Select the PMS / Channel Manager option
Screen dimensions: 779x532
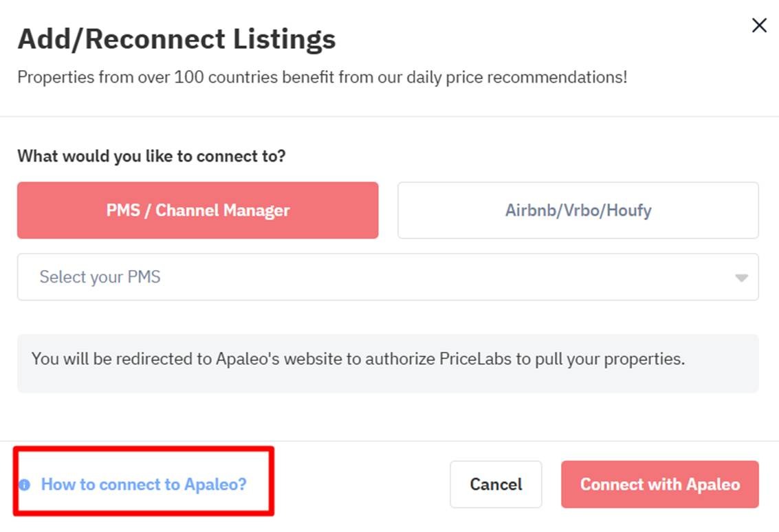(x=197, y=210)
